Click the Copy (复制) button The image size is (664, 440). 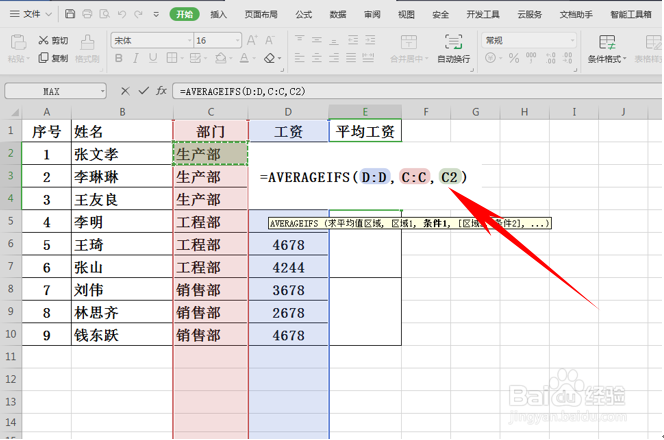(53, 58)
